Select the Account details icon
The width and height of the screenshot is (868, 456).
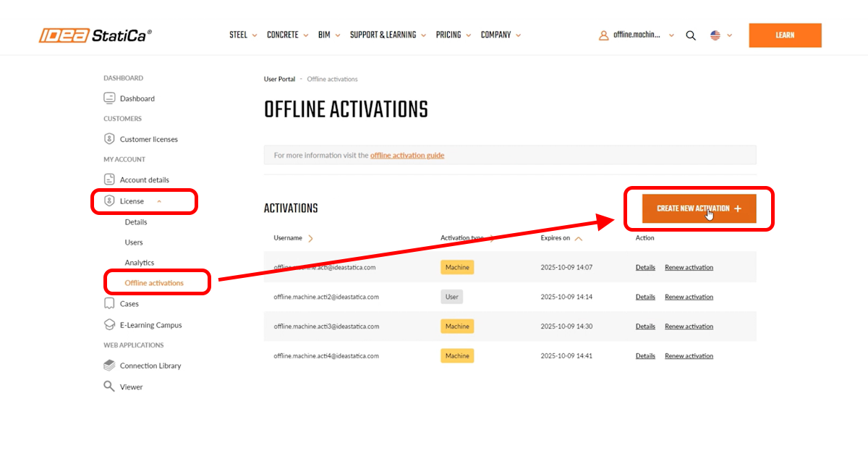tap(109, 179)
